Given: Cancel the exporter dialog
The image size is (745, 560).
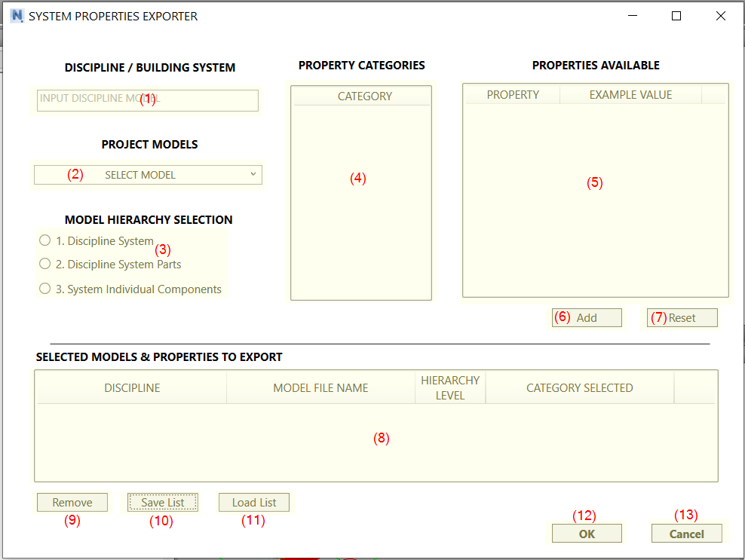Looking at the screenshot, I should (x=686, y=533).
